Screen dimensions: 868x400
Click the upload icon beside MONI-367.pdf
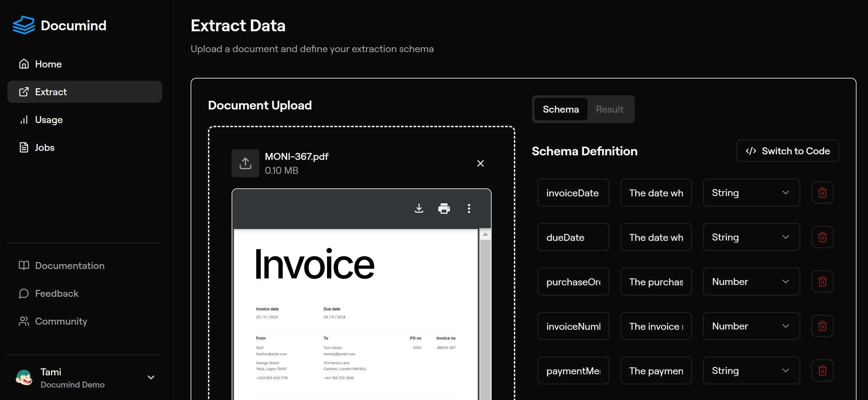(245, 163)
